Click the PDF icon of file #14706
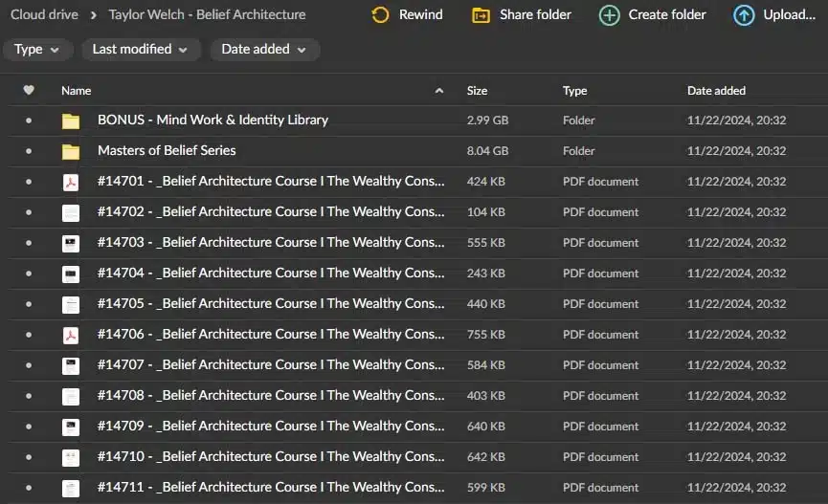 pyautogui.click(x=71, y=335)
